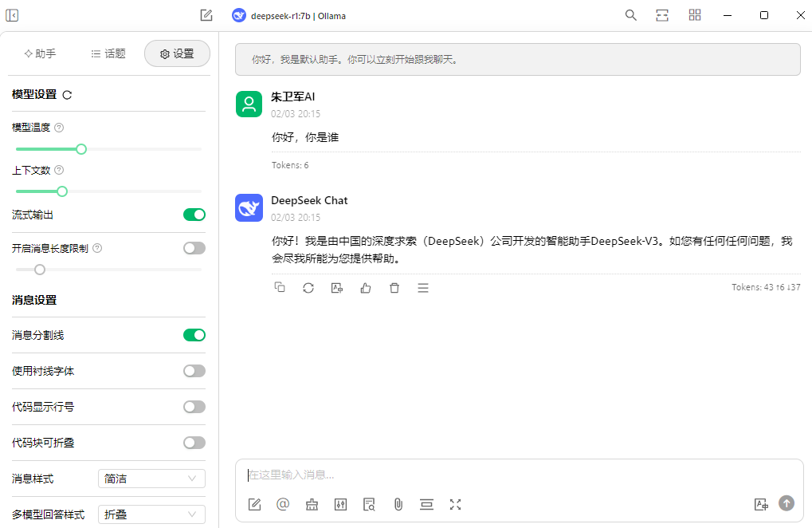Mention a model with the @ icon
This screenshot has width=812, height=528.
[x=283, y=504]
